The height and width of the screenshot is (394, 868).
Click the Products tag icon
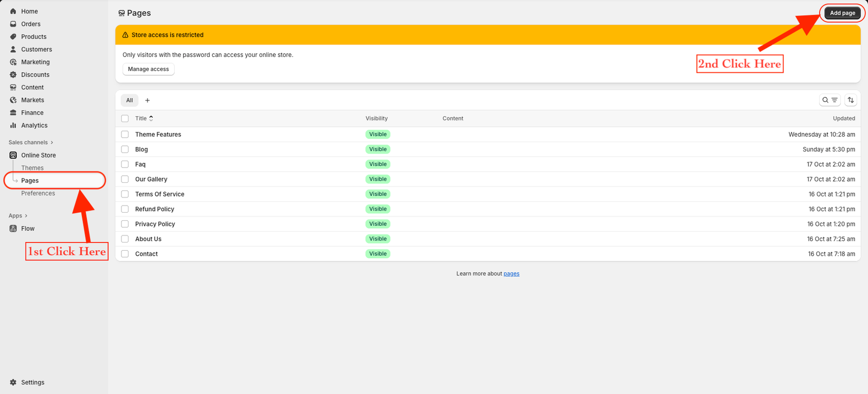click(13, 37)
